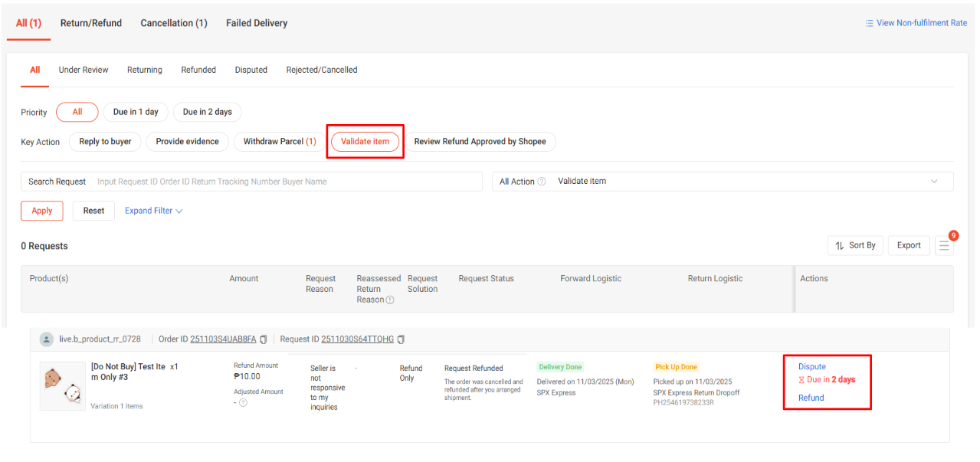
Task: Select the Under Review sub-tab
Action: click(x=84, y=70)
